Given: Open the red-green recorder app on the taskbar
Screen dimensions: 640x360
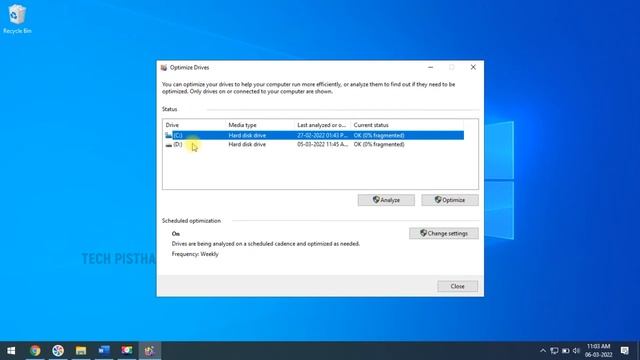Looking at the screenshot, I should (127, 351).
